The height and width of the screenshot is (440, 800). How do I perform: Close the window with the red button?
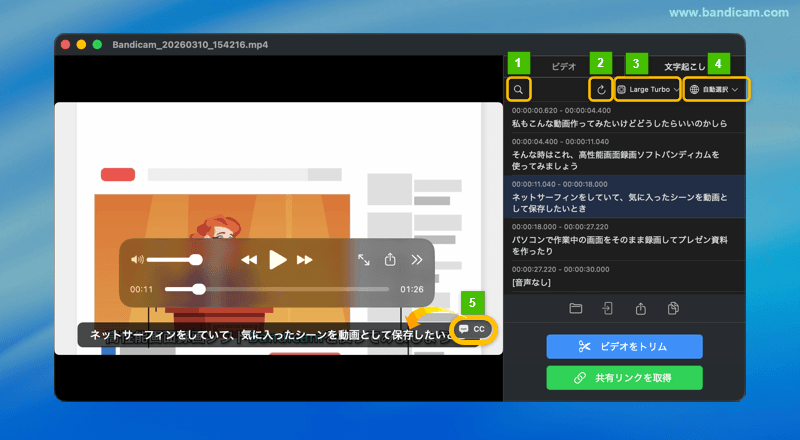65,44
